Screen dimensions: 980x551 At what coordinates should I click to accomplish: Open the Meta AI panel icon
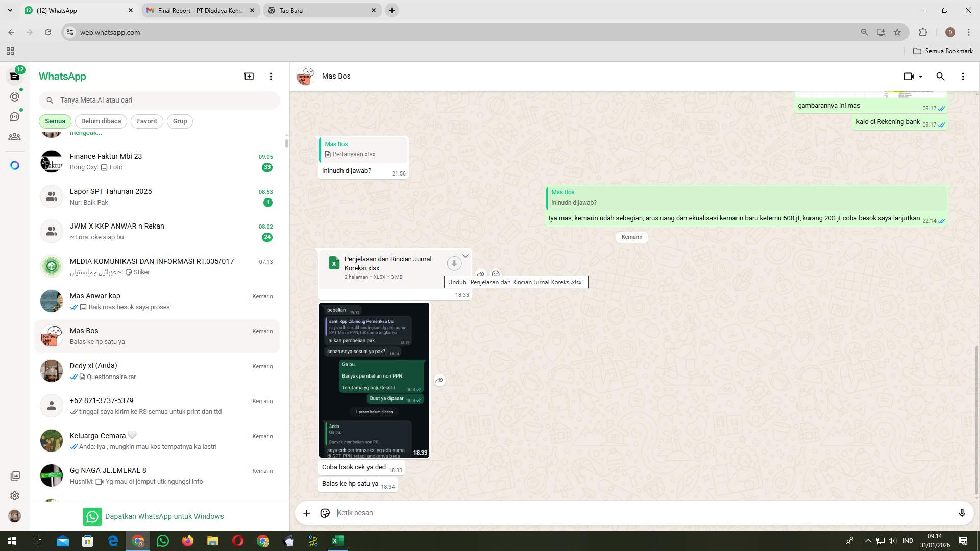(x=15, y=165)
